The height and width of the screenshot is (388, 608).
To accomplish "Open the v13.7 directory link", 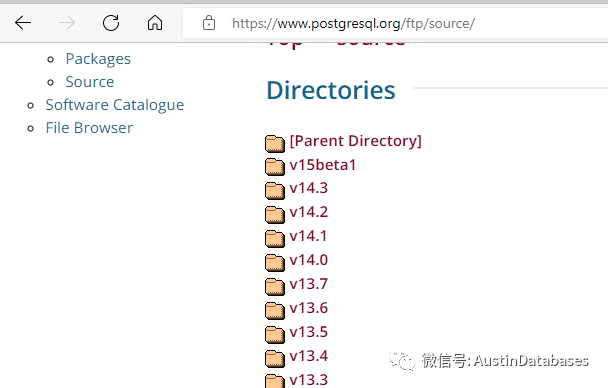I will 309,284.
